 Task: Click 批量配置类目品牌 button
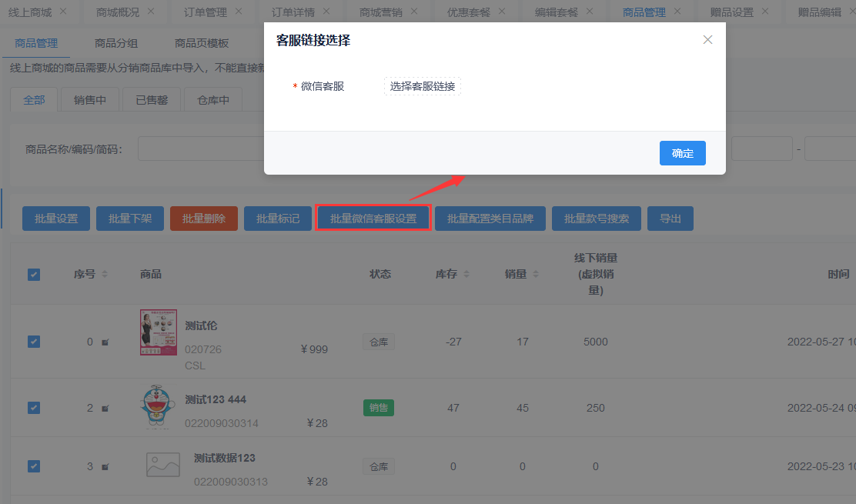[490, 219]
